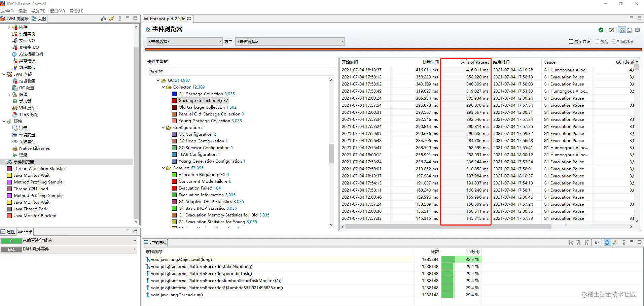Open the JVM browser view menu dots
The image size is (644, 306).
(120, 19)
